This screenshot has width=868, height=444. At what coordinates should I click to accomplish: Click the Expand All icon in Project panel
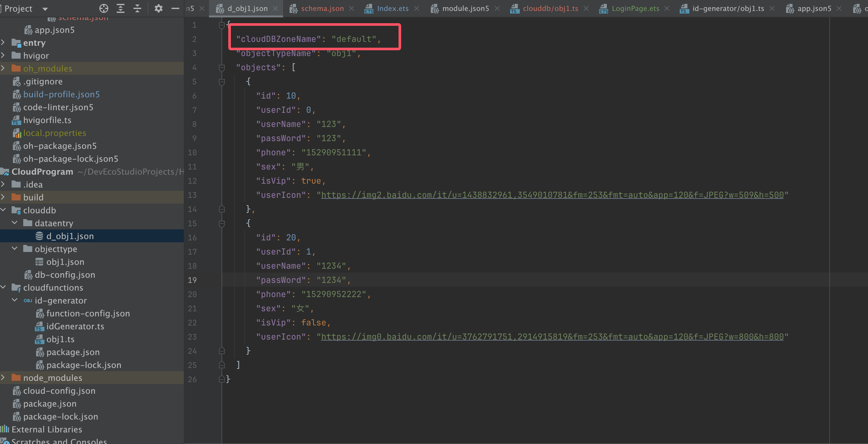120,8
